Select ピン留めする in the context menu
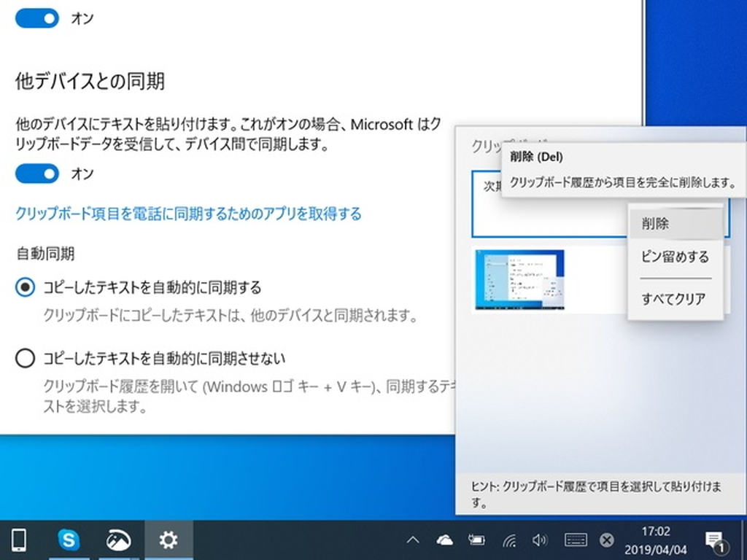Screen dimensions: 747x560 click(675, 257)
